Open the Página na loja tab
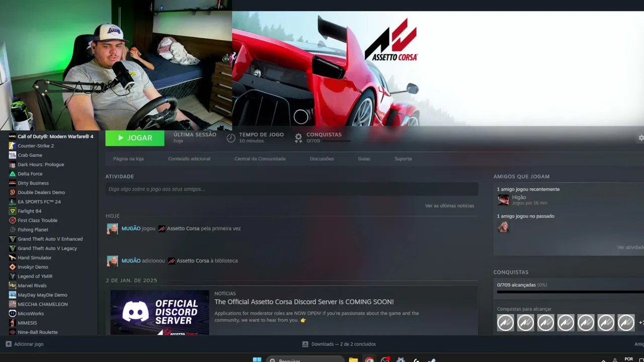Image resolution: width=644 pixels, height=362 pixels. 128,159
